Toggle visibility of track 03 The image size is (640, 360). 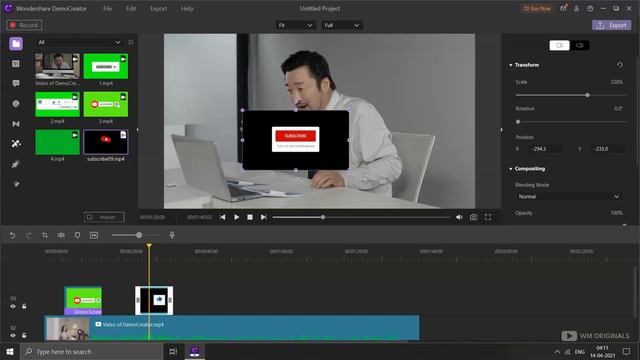pyautogui.click(x=13, y=306)
